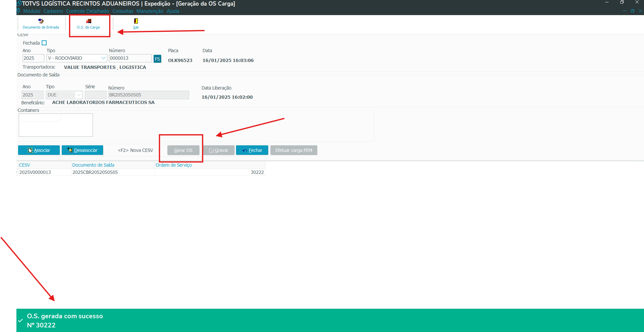This screenshot has width=644, height=332.
Task: Click the small module icon left of Módulo
Action: [x=19, y=11]
